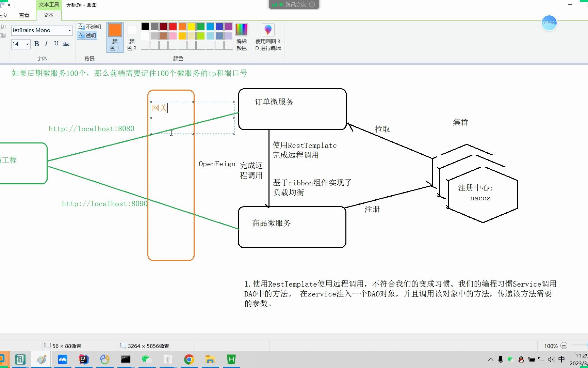
Task: Select the 透明 transparent background option
Action: 87,35
